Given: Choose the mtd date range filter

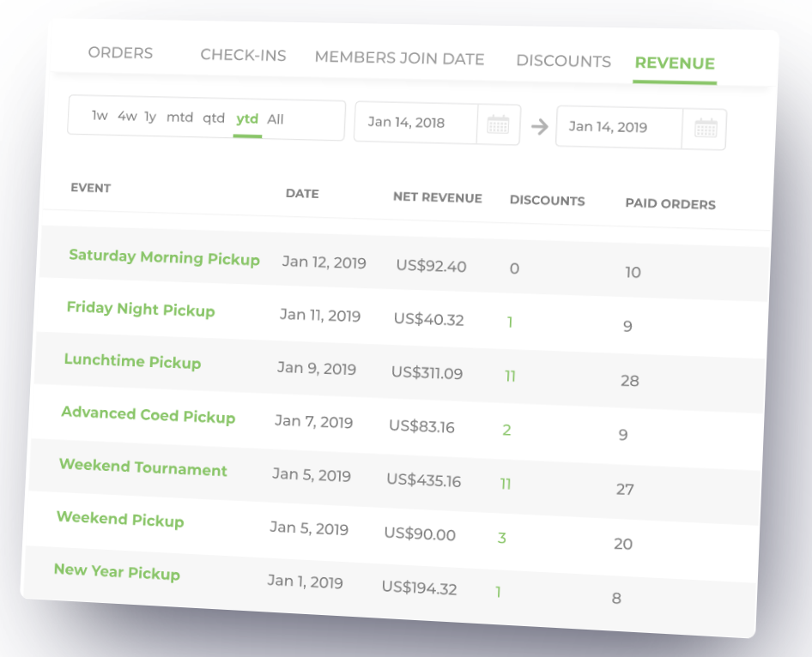Looking at the screenshot, I should coord(179,118).
